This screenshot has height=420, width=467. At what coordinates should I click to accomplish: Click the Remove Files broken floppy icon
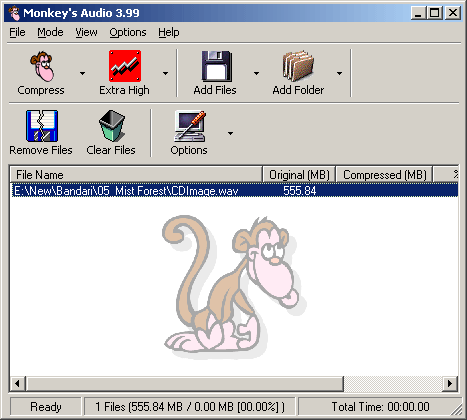pos(42,126)
